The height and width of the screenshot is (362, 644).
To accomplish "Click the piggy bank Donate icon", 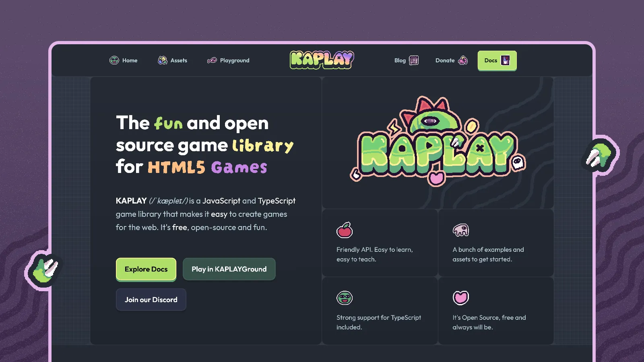I will (x=462, y=60).
